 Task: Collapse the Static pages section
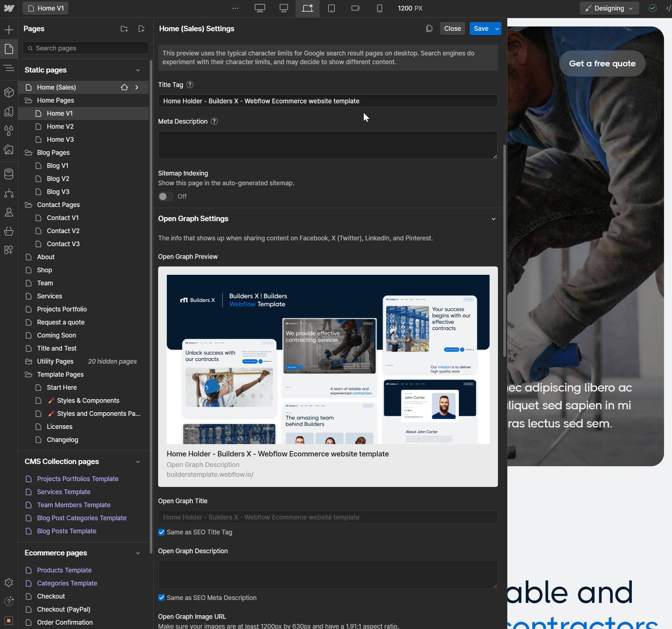[x=137, y=70]
